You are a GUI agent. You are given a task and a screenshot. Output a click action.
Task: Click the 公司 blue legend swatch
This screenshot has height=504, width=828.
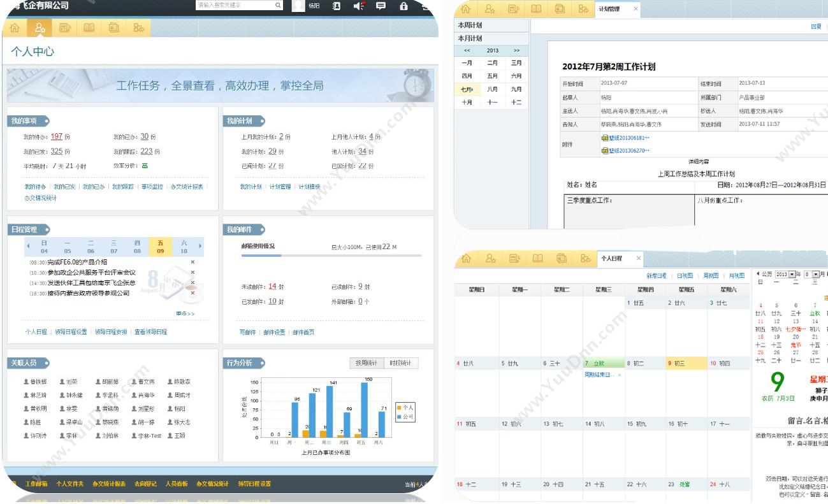tap(399, 416)
